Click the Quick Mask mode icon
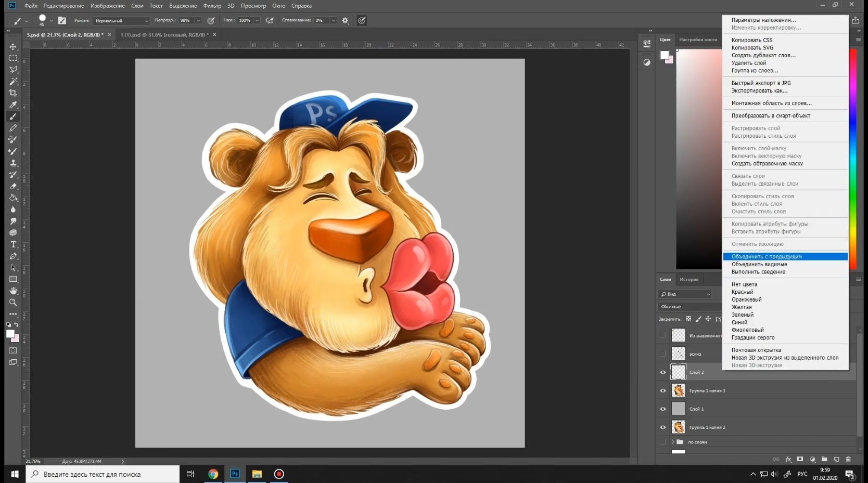This screenshot has width=868, height=483. tap(13, 350)
